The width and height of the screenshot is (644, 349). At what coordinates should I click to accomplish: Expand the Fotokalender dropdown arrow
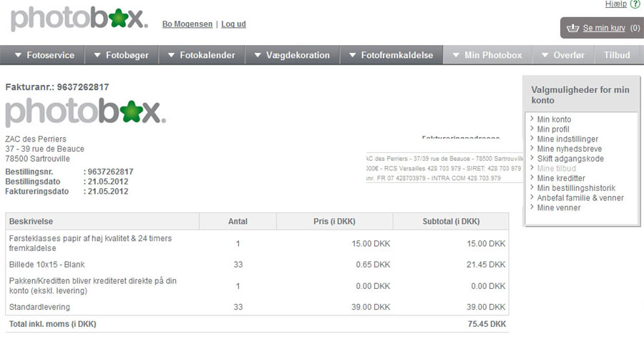171,55
